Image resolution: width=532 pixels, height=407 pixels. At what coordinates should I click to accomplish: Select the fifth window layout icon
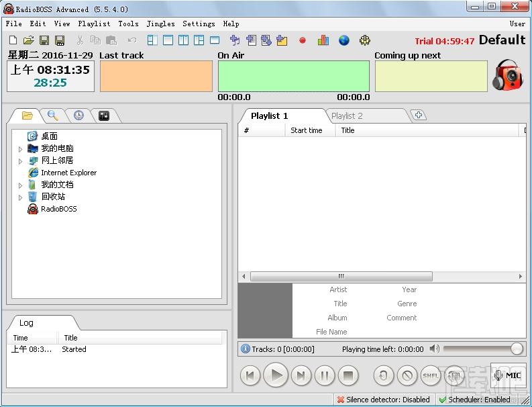coord(215,40)
